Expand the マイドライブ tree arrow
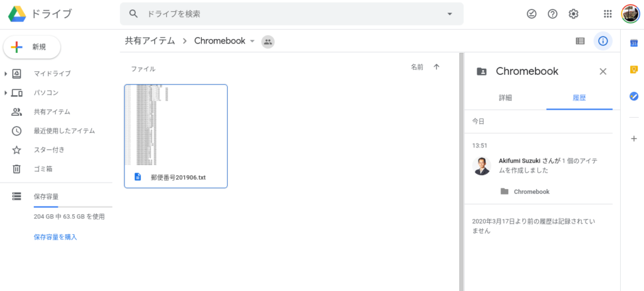 pos(6,74)
